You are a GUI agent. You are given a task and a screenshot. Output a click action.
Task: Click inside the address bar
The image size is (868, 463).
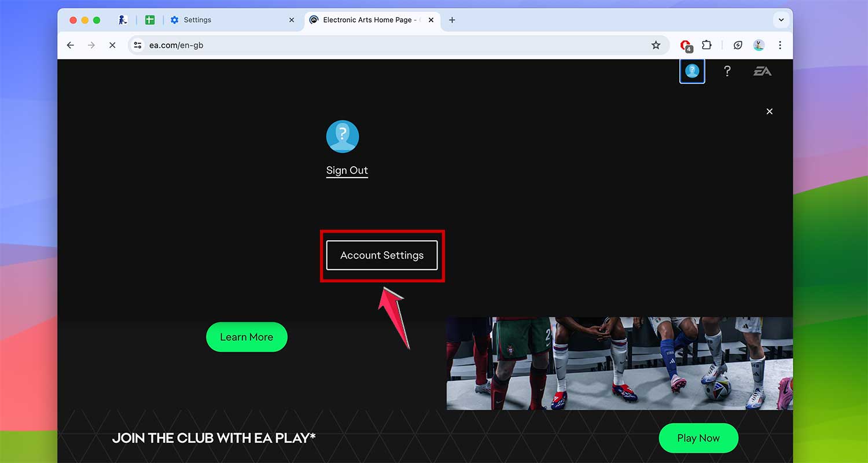click(347, 45)
